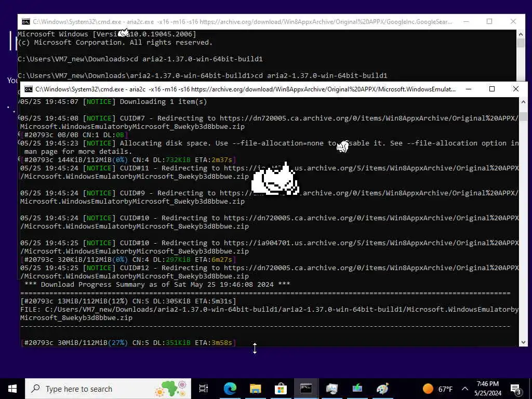Click the Type here to search box
This screenshot has height=399, width=532.
click(108, 389)
